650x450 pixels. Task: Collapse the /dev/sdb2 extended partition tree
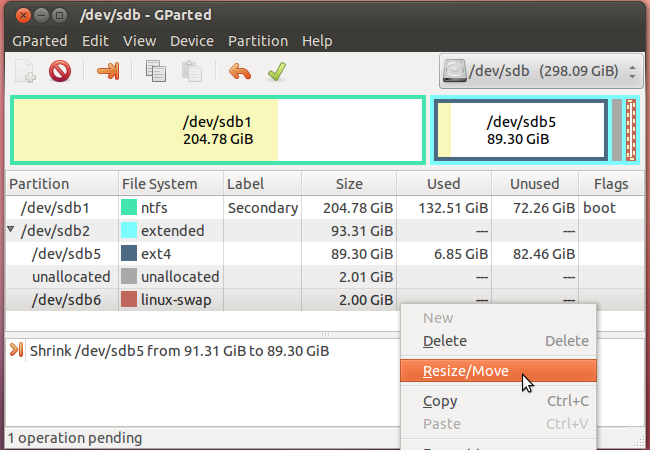(x=11, y=229)
